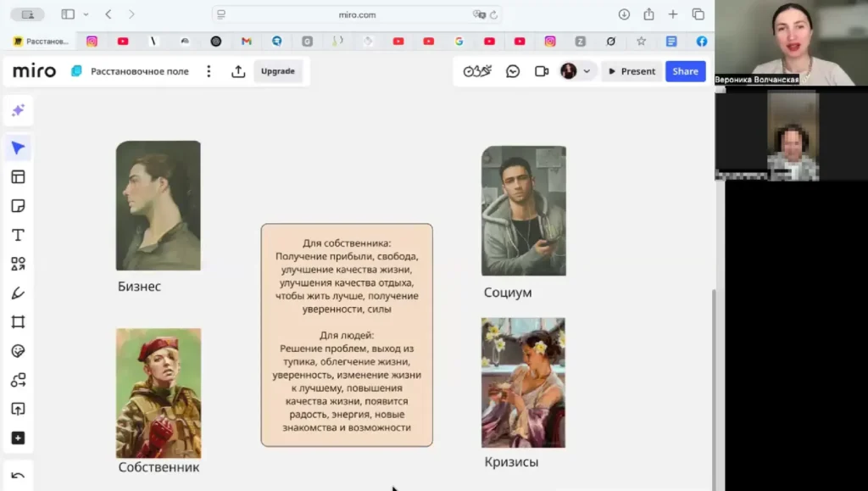The height and width of the screenshot is (491, 868).
Task: Open first Instagram bookmark
Action: [92, 41]
